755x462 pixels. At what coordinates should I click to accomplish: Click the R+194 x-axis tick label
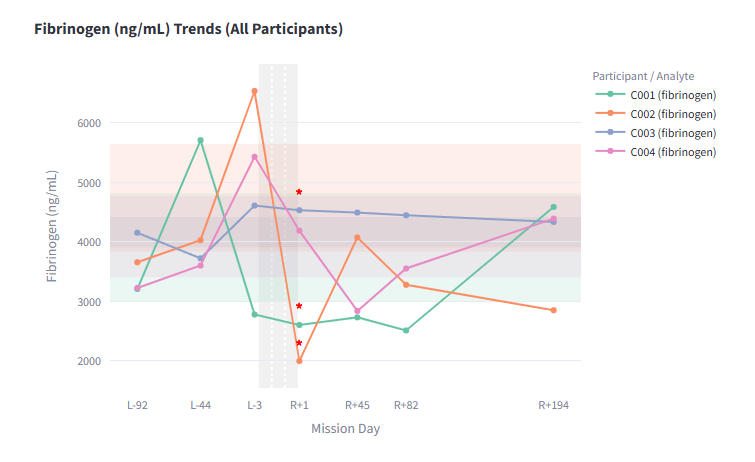[x=553, y=405]
